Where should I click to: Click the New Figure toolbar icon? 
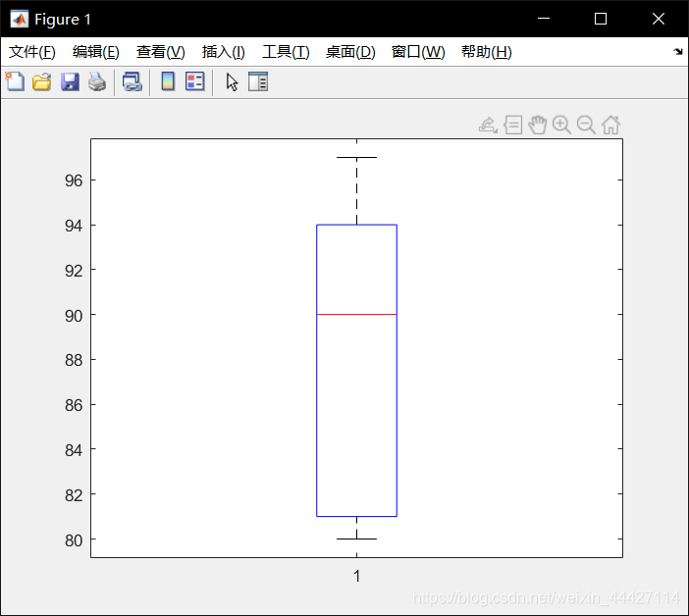pyautogui.click(x=15, y=81)
